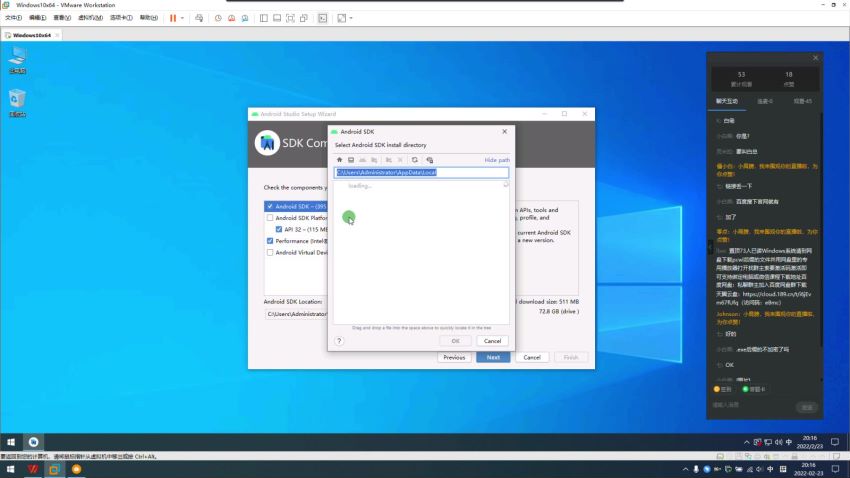
Task: Close the Android SDK directory dialog
Action: pyautogui.click(x=504, y=132)
